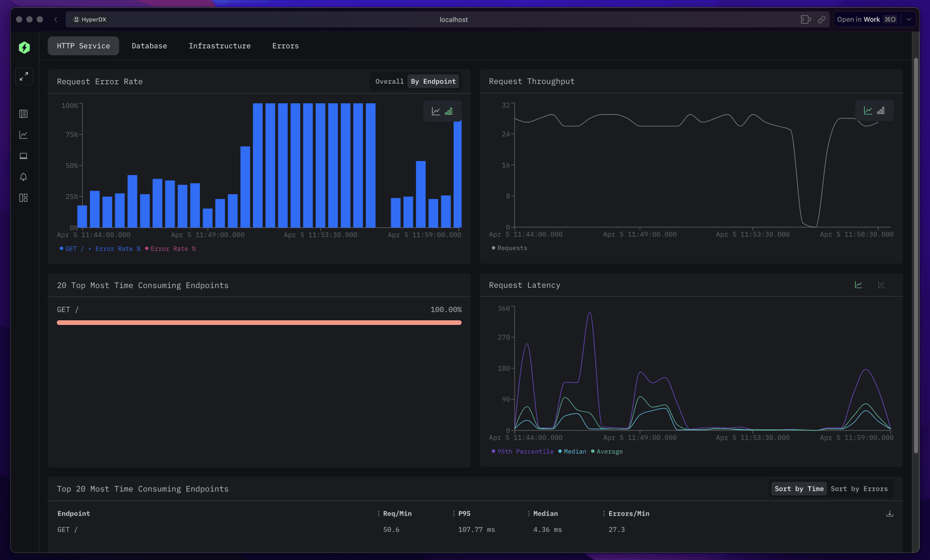930x560 pixels.
Task: Switch Request Error Rate to line chart
Action: [x=436, y=111]
